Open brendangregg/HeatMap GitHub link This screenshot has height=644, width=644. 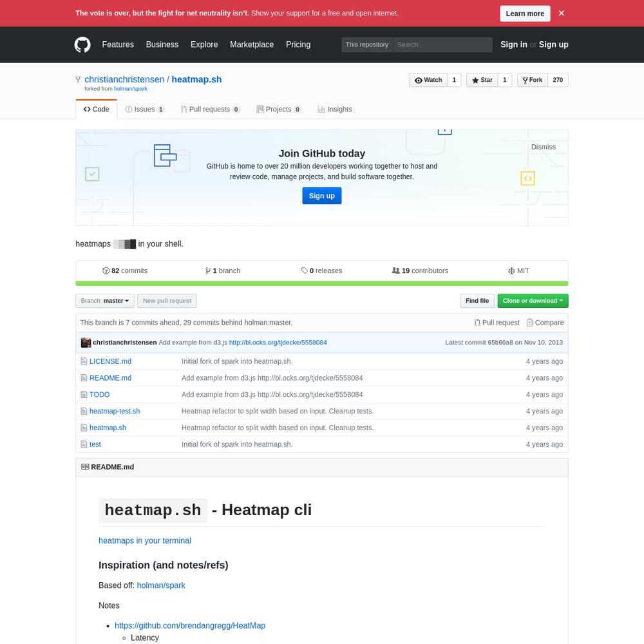coord(190,625)
